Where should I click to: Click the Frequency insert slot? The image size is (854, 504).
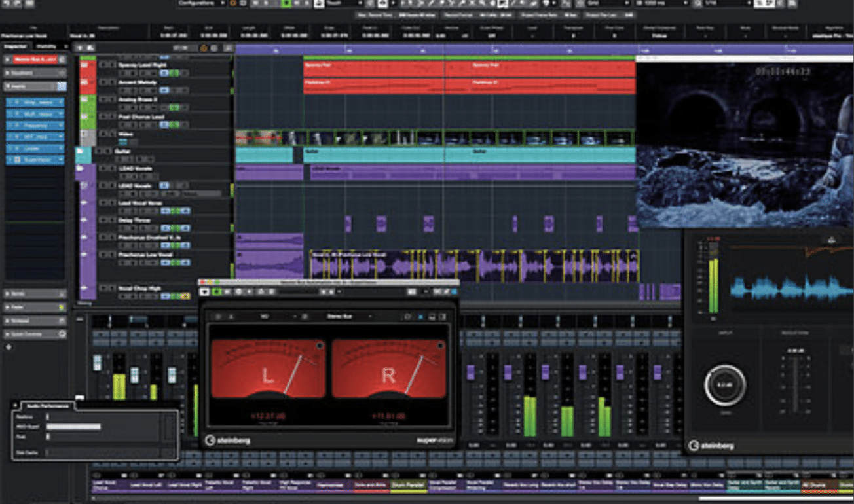point(35,125)
